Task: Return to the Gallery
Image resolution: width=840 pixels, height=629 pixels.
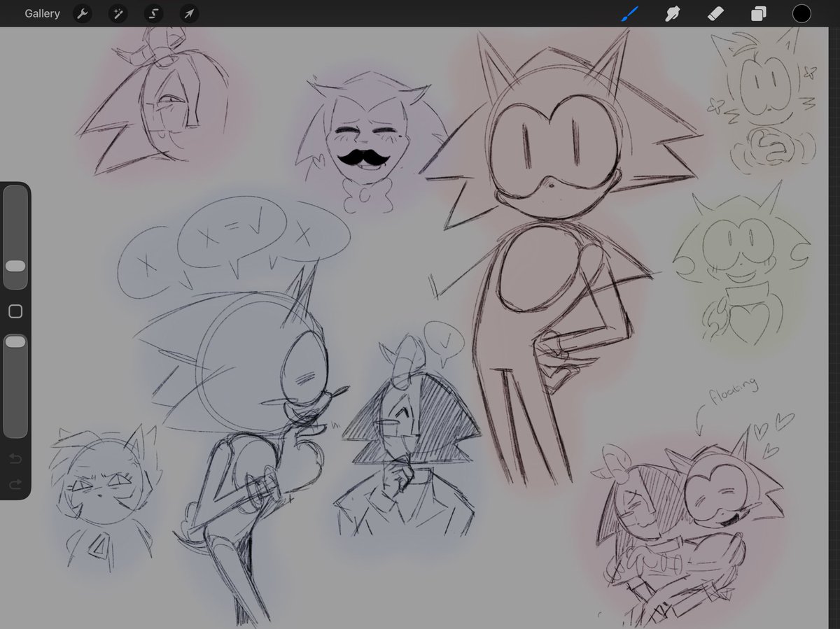Action: click(x=42, y=13)
